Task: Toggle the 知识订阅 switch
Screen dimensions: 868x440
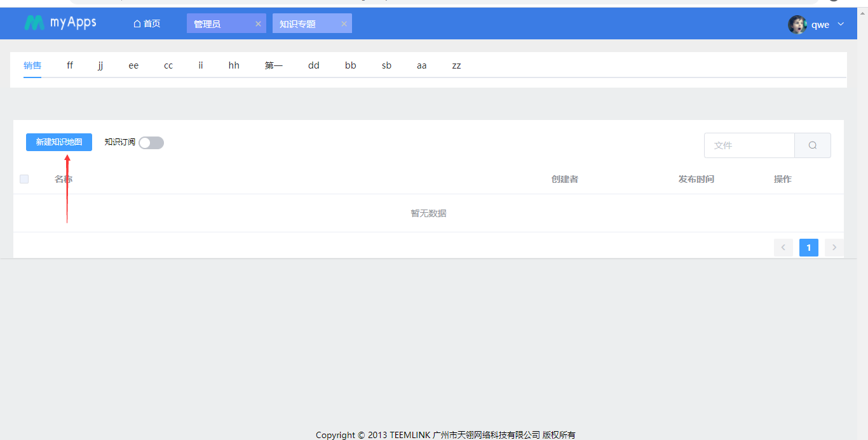Action: pos(151,143)
